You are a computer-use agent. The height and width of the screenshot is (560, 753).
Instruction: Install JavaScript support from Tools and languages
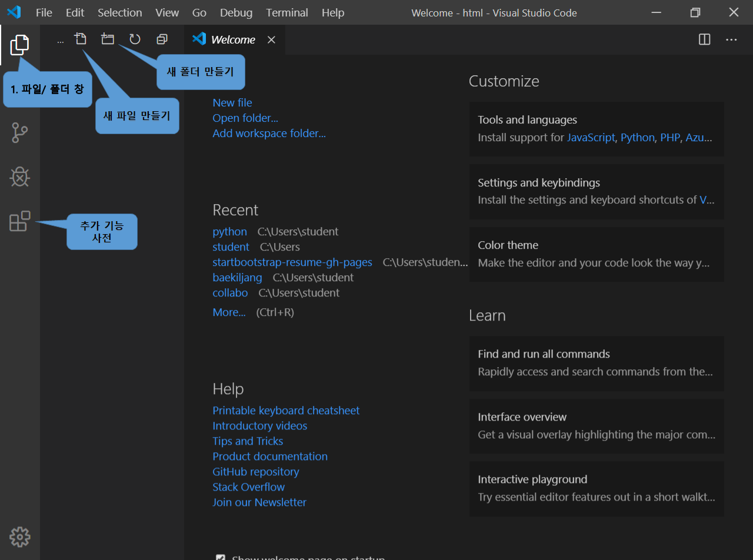(591, 137)
